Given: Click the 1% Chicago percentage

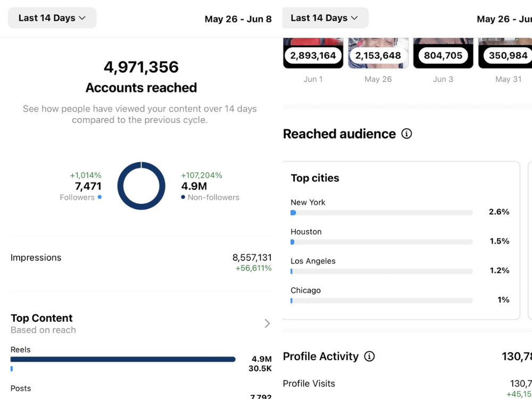Looking at the screenshot, I should click(503, 300).
